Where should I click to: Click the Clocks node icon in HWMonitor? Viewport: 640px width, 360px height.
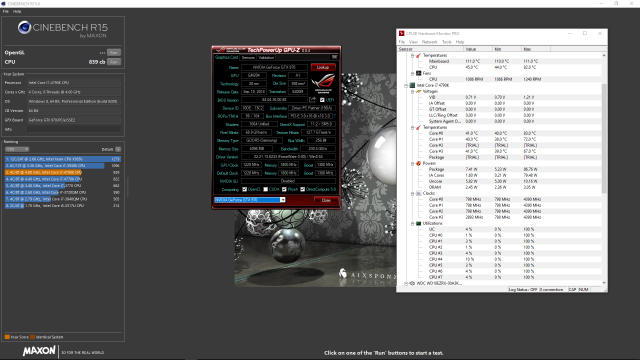[x=418, y=193]
